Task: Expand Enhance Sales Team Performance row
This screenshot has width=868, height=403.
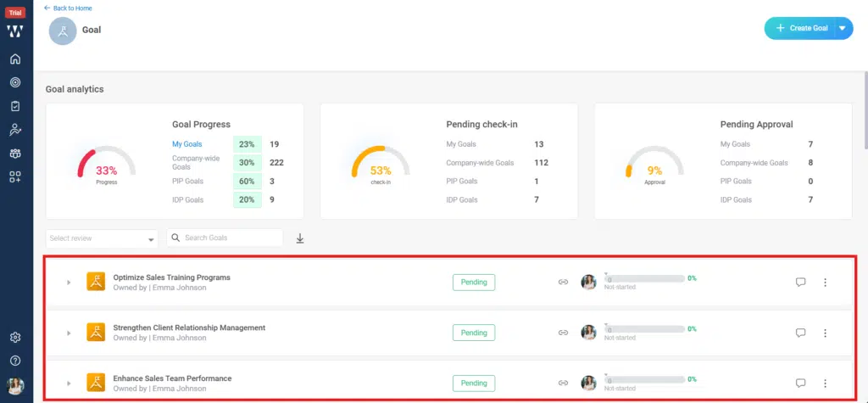Action: (x=69, y=383)
